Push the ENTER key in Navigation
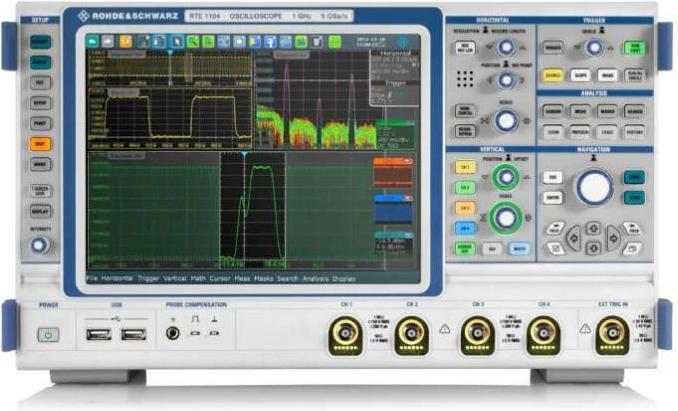The image size is (678, 411). 553,198
